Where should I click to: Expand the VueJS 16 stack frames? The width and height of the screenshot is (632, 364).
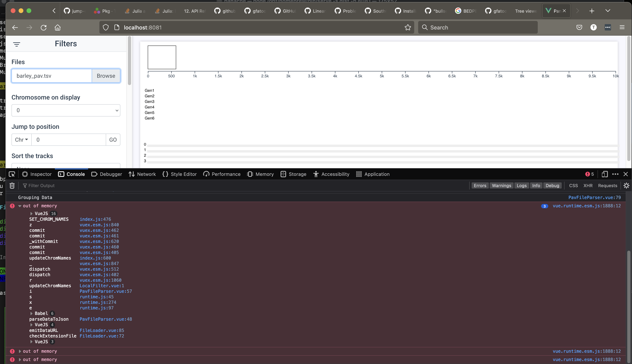pos(31,213)
